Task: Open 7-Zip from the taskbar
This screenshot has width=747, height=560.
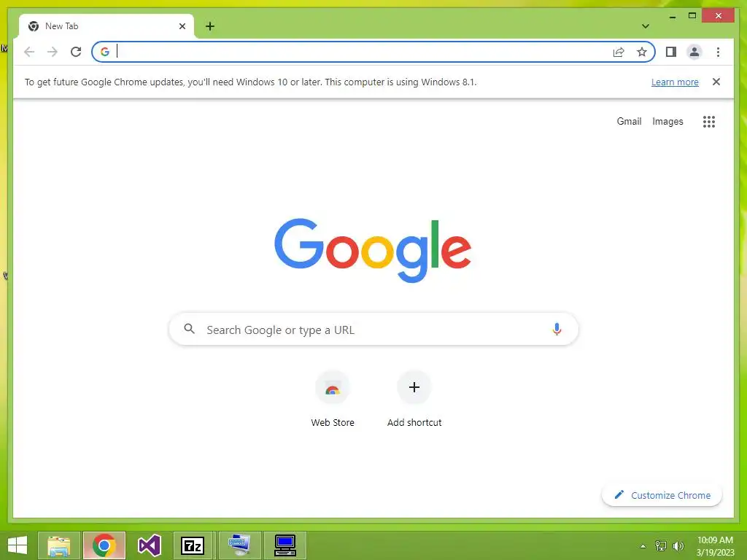Action: point(193,545)
